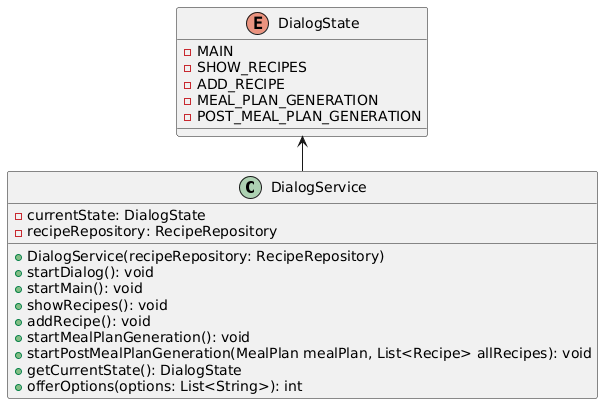
Task: Click the public marker before offerOptions method
Action: [x=19, y=385]
